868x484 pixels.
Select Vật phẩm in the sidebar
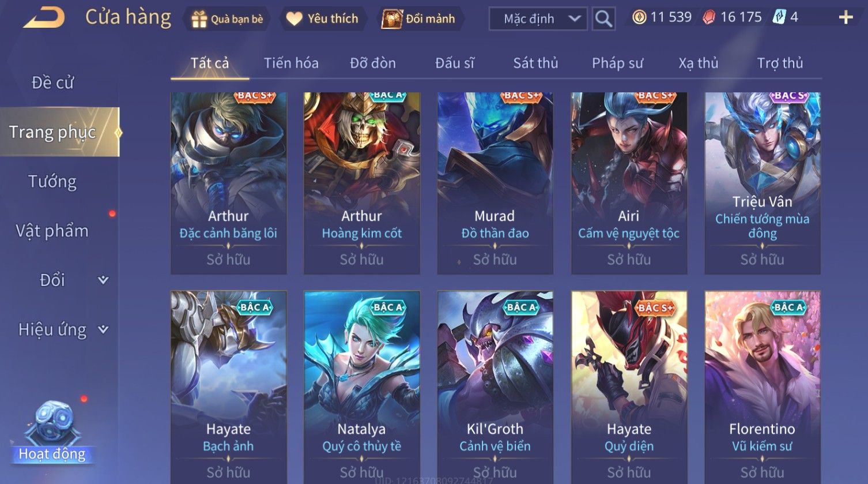coord(52,231)
